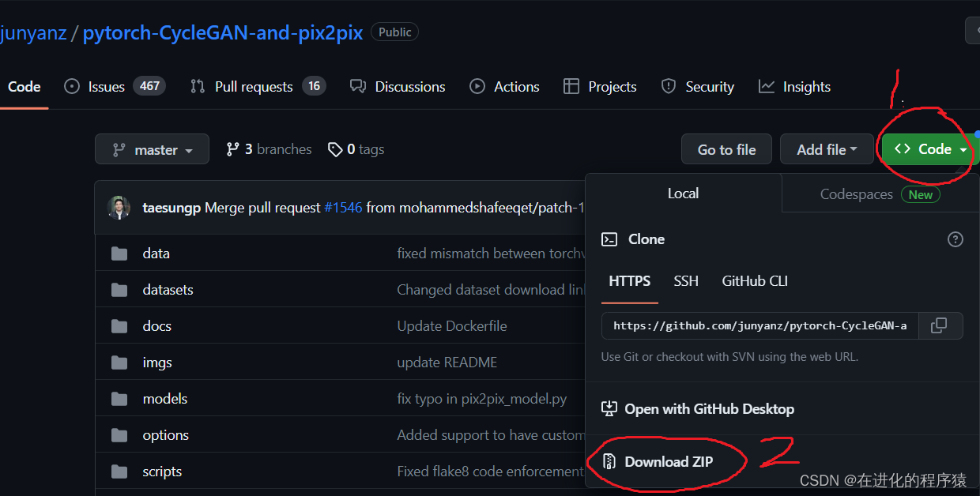The height and width of the screenshot is (496, 980).
Task: Click folder icon next to models
Action: 119,399
